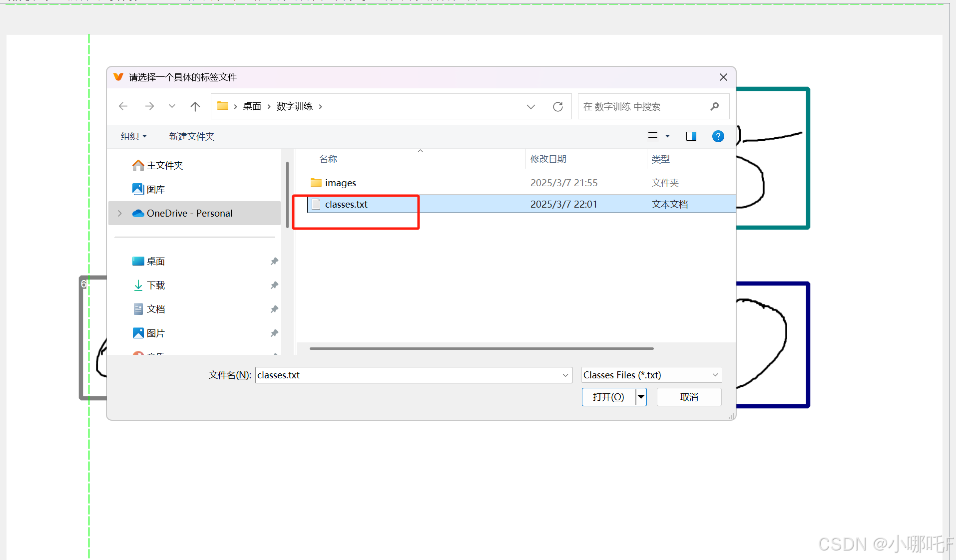Unpin 图片 from quick access
Screen dimensions: 956x560
(274, 333)
